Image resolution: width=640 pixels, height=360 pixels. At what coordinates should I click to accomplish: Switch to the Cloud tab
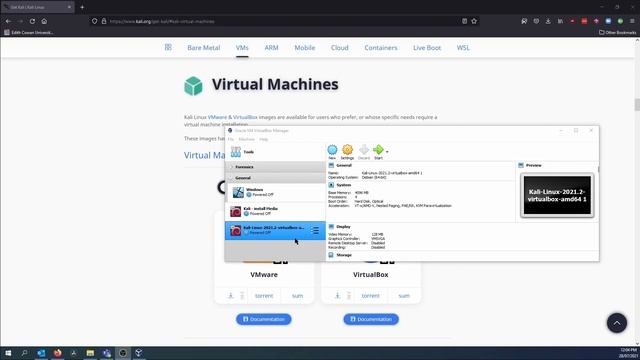(x=340, y=48)
